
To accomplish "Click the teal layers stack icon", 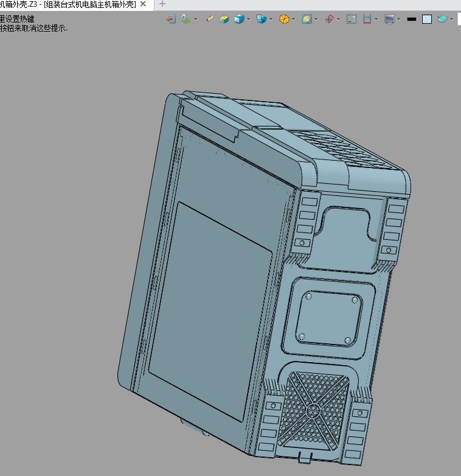I will point(443,19).
